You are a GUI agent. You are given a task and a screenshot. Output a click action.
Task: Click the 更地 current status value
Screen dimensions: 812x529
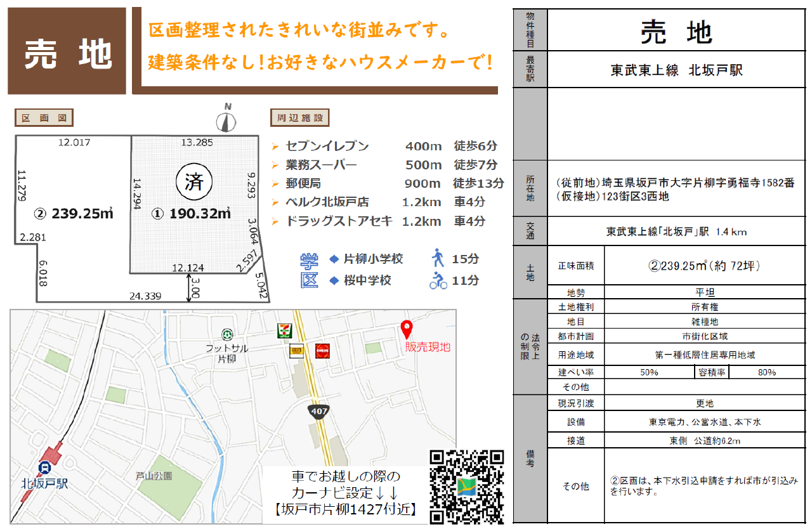(x=705, y=403)
